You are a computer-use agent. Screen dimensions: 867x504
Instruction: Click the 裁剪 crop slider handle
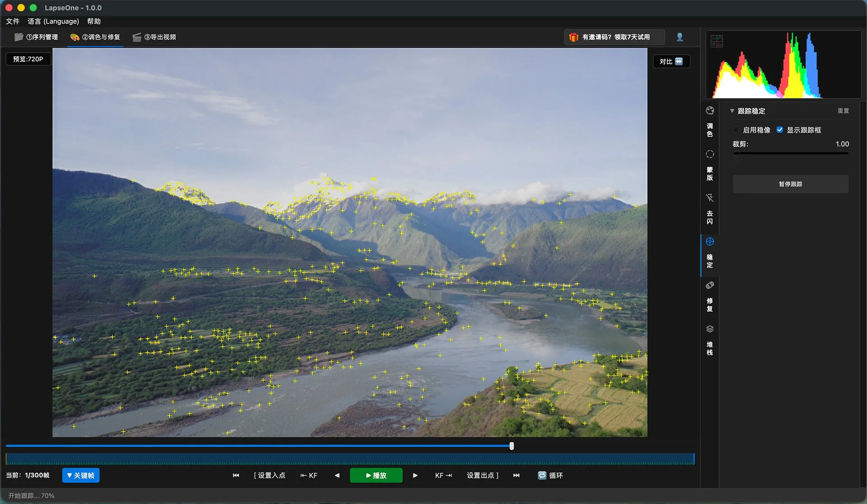point(736,153)
